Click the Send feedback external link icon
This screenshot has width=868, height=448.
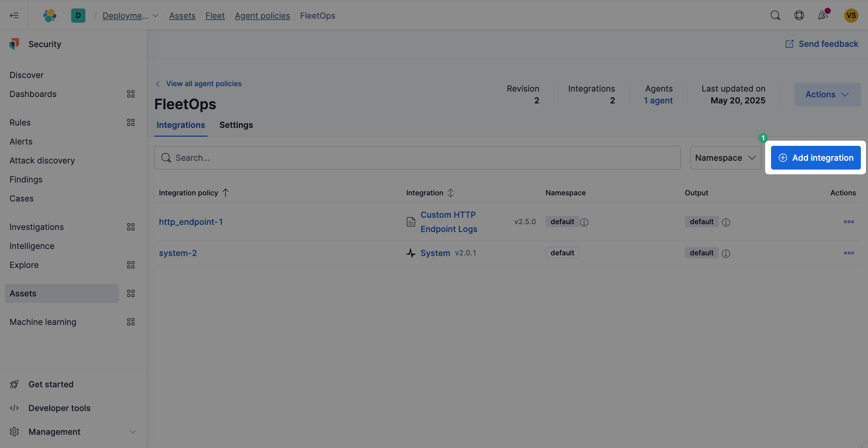789,44
